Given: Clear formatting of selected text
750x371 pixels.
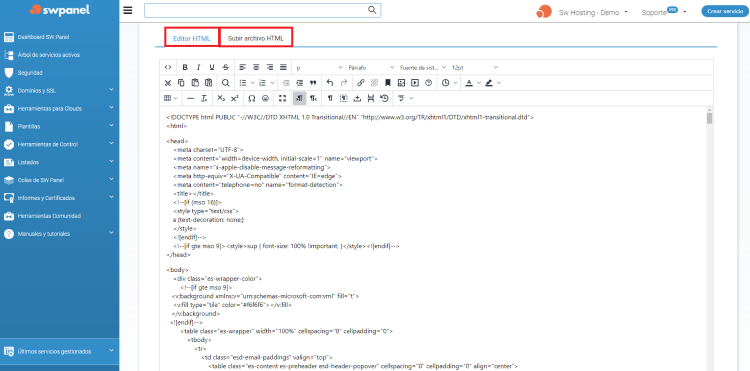Looking at the screenshot, I should click(x=204, y=98).
